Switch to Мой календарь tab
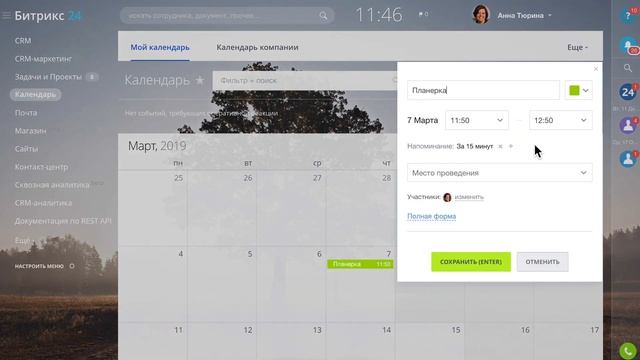The width and height of the screenshot is (640, 360). click(160, 47)
